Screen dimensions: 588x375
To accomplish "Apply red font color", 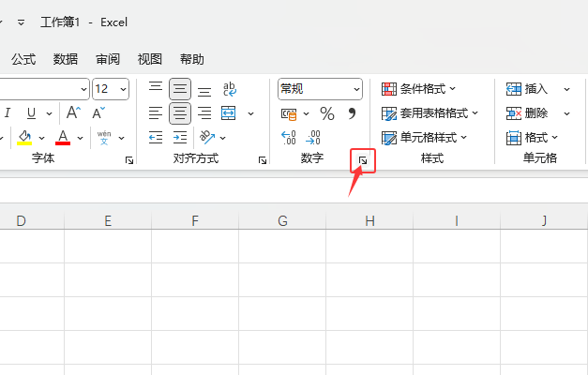I will point(63,138).
